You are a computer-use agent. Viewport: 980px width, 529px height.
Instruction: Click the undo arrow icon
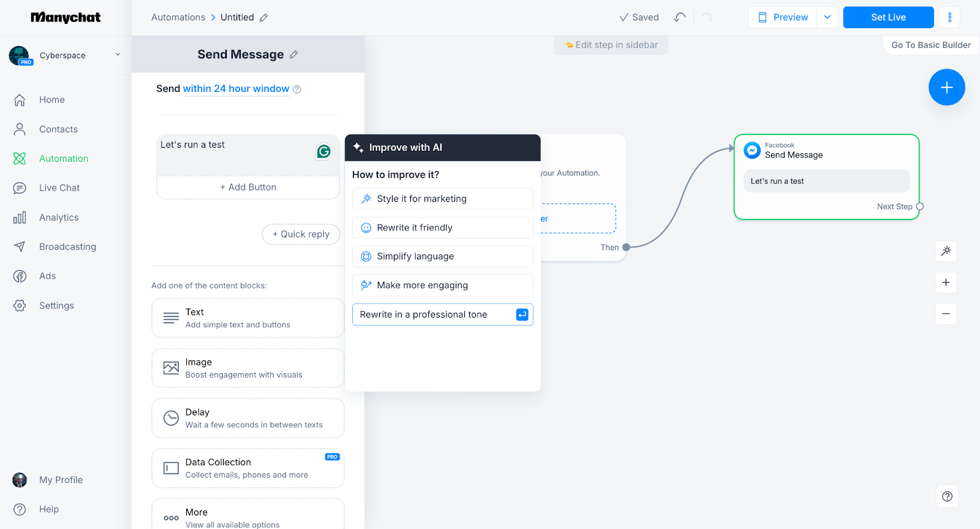tap(679, 17)
